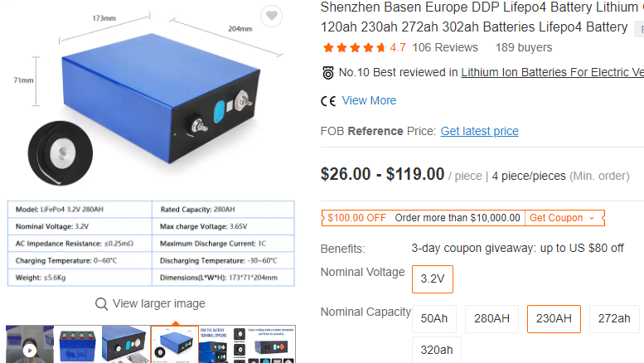
Task: Select the 50Ah capacity option
Action: click(x=434, y=318)
